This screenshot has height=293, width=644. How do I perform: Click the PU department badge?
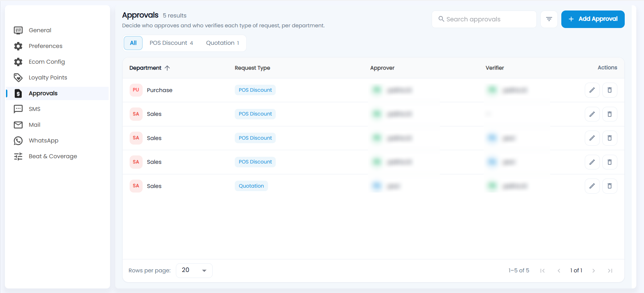point(136,90)
